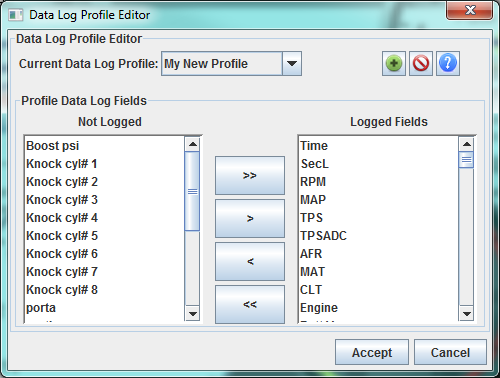Select Knock cyl# 7 in the list
This screenshot has width=500, height=378.
pos(104,272)
